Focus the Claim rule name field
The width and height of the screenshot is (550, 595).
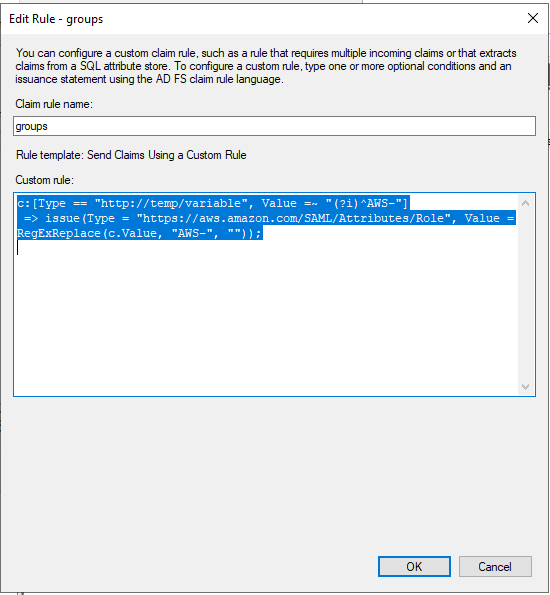click(x=274, y=126)
